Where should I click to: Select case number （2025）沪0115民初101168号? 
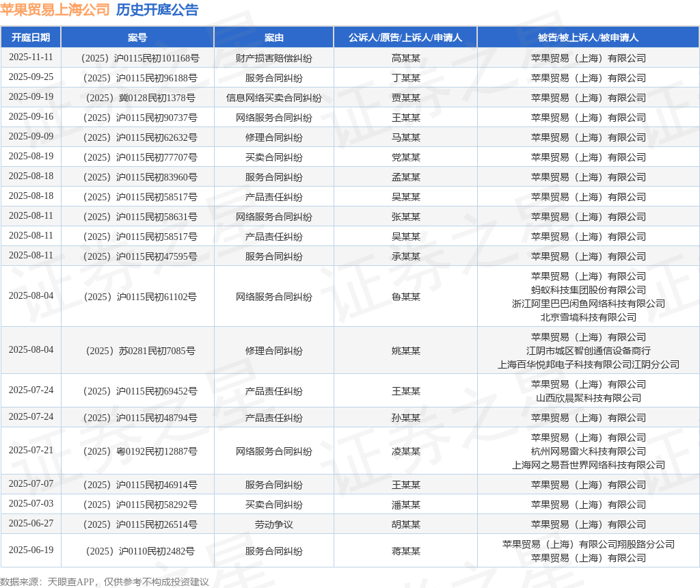(137, 58)
